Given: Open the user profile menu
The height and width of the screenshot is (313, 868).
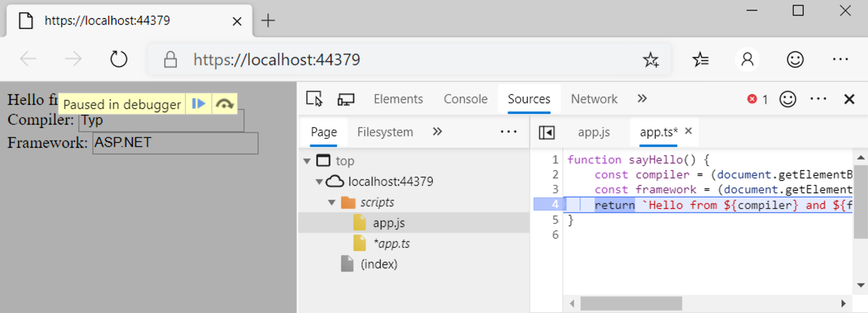Looking at the screenshot, I should click(x=747, y=60).
